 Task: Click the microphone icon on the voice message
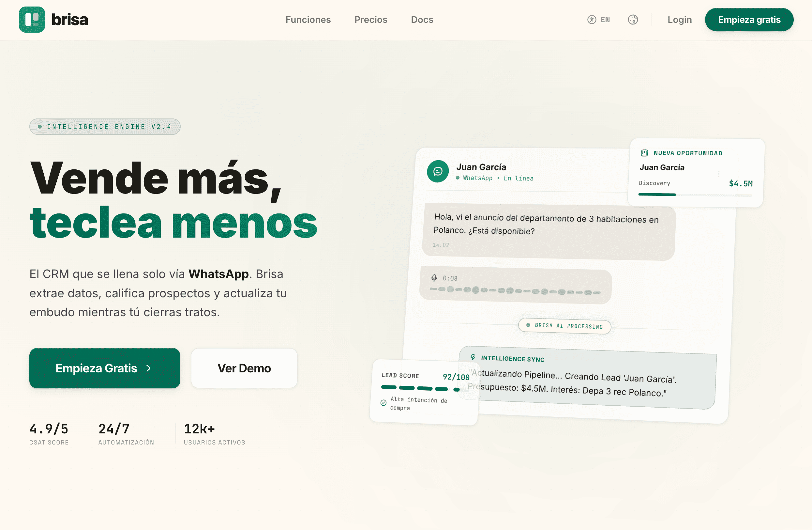point(434,278)
